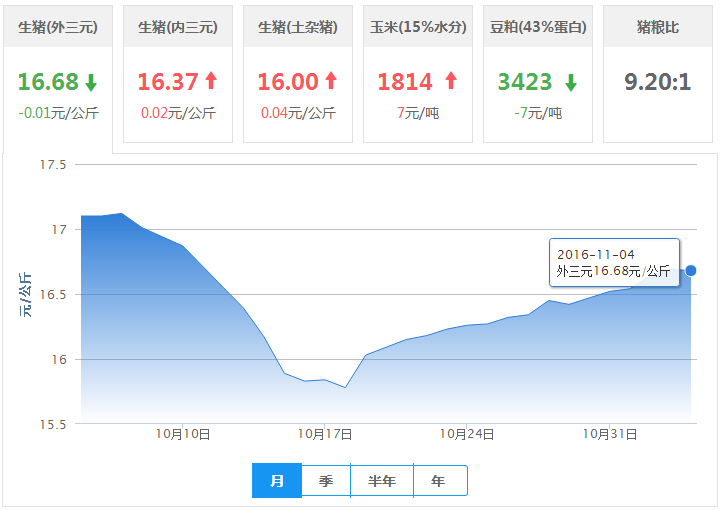
Task: Click the red up arrow beside 1814
Action: pos(450,82)
